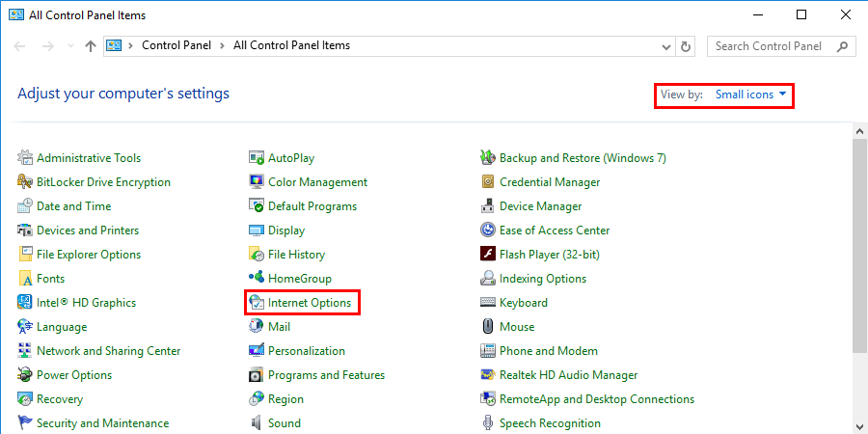Open the Personalization icon
This screenshot has width=868, height=434.
tap(257, 351)
